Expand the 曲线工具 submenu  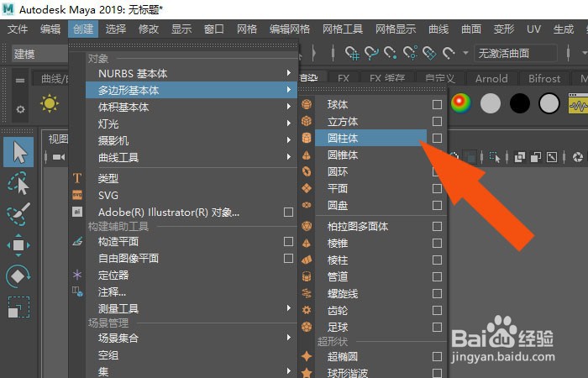coord(289,157)
